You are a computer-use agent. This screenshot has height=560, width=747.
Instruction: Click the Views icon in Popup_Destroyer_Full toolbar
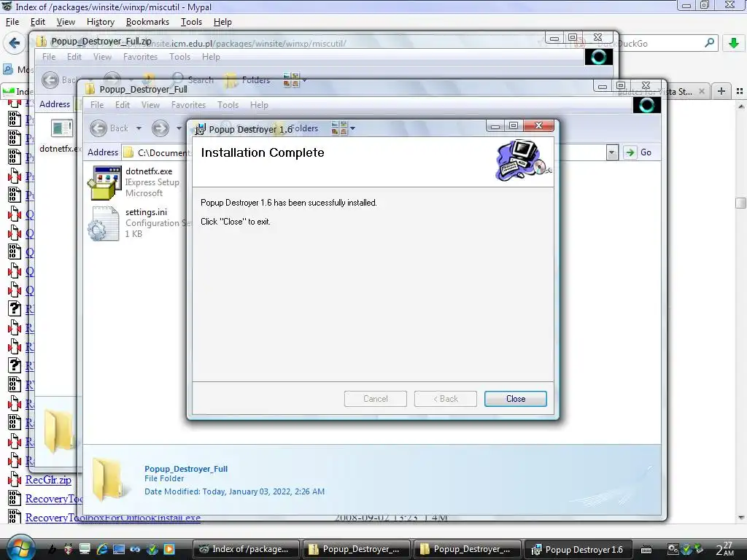pyautogui.click(x=339, y=128)
